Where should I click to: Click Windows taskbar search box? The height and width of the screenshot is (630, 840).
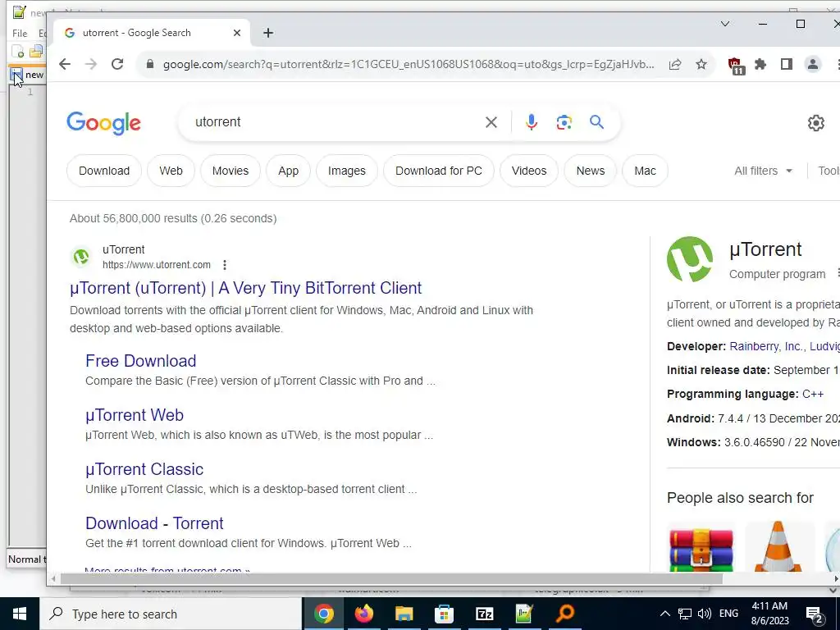click(171, 614)
